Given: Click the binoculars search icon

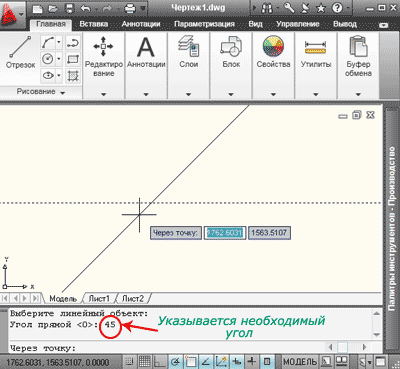Looking at the screenshot, I should coord(267,8).
